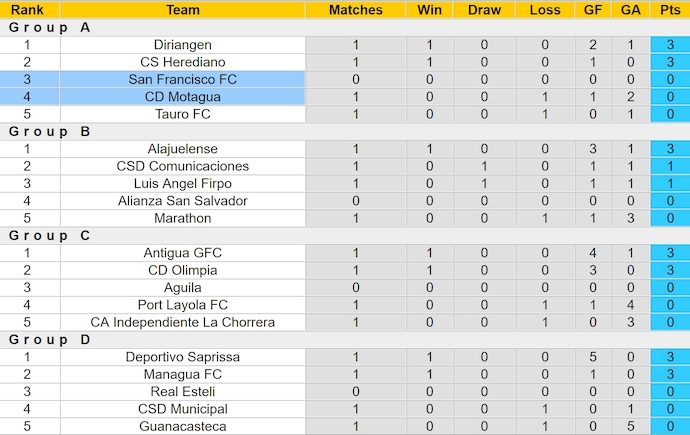
Task: Open the Diriangen team link
Action: click(183, 45)
